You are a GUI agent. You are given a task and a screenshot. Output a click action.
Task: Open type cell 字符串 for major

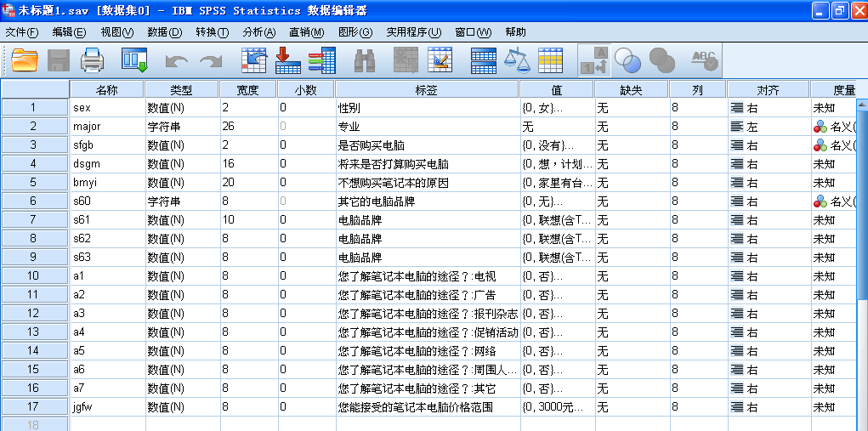click(182, 127)
